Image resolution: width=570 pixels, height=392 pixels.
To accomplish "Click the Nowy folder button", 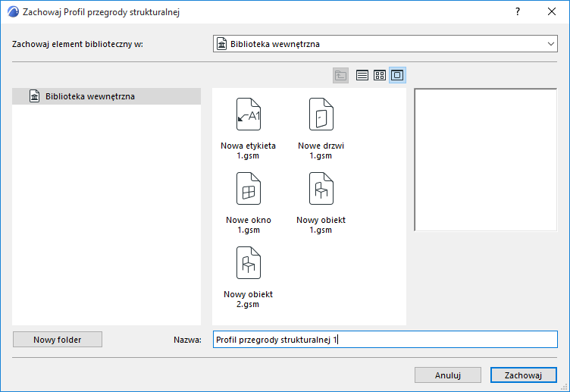I will click(x=58, y=340).
